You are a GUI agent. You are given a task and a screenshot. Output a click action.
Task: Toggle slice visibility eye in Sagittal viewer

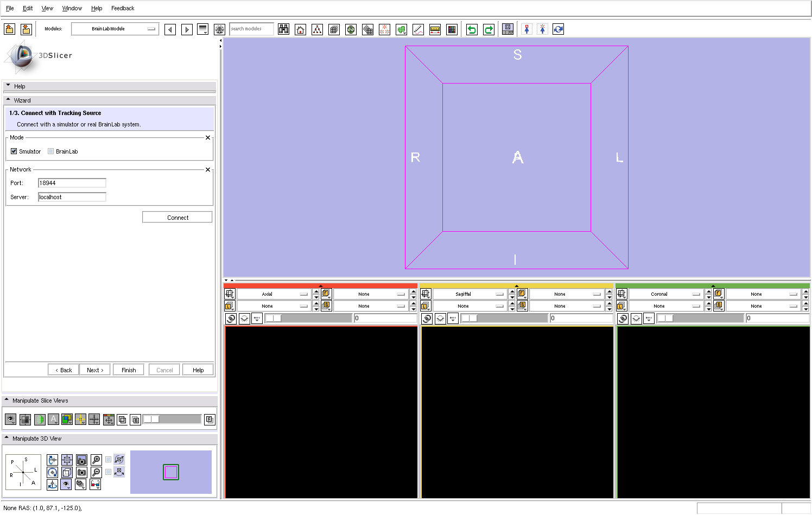pos(440,319)
